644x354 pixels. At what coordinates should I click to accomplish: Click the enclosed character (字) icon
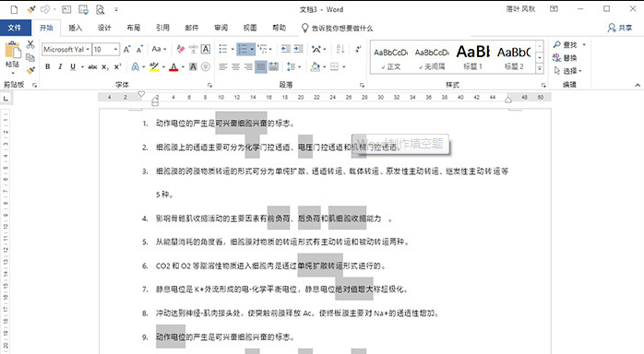pos(206,67)
